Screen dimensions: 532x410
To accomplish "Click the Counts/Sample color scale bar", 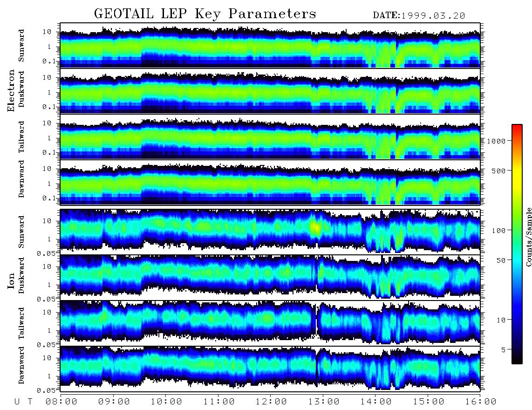I will coord(517,244).
